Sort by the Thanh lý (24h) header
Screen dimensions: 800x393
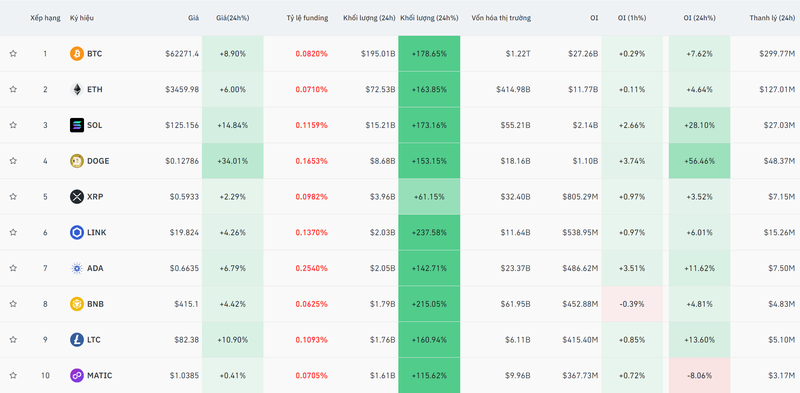tap(772, 18)
